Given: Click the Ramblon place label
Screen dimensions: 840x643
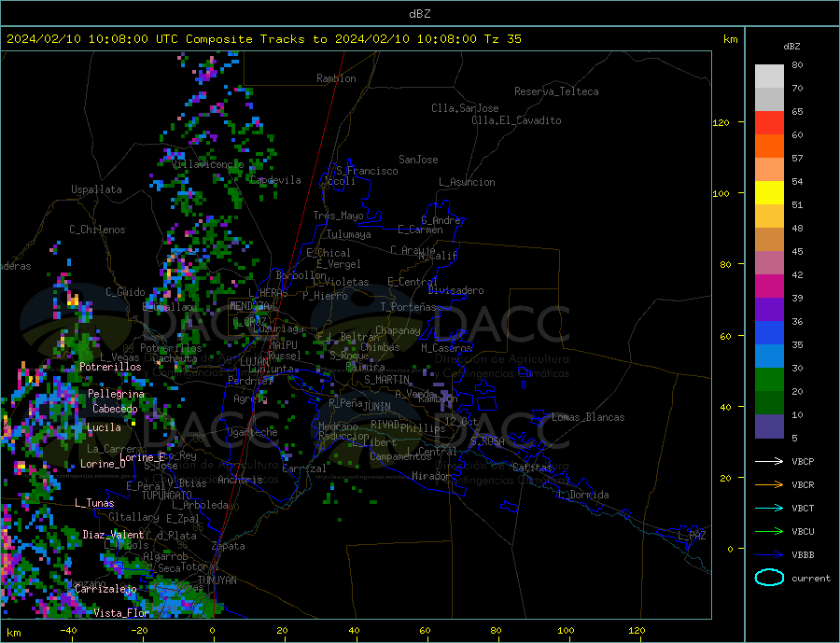Looking at the screenshot, I should click(x=336, y=78).
